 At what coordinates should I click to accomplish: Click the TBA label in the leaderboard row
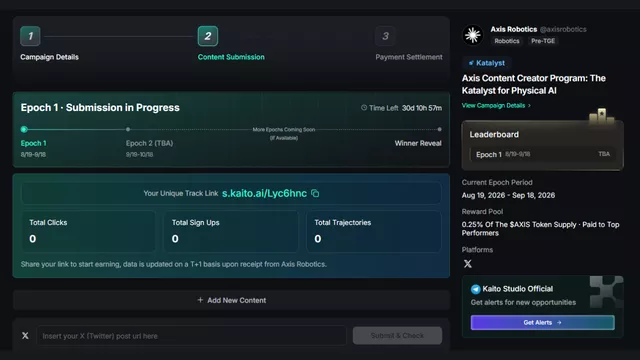(604, 154)
